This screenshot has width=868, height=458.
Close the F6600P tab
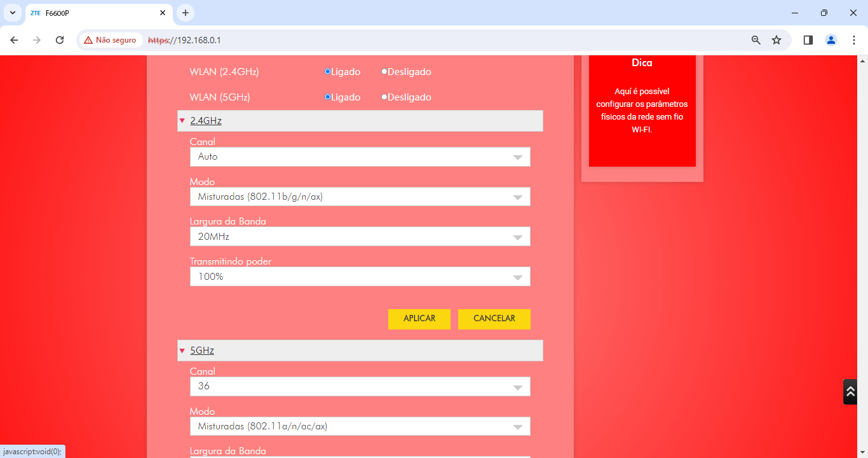163,13
